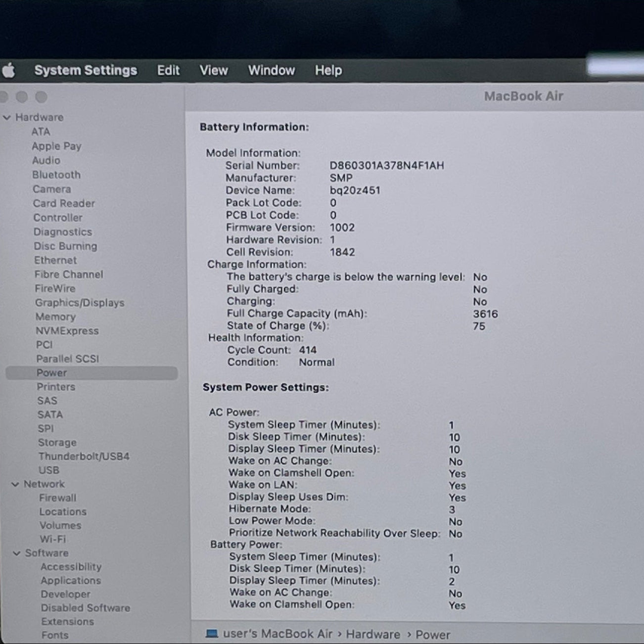Select Card Reader in the sidebar
The width and height of the screenshot is (644, 644).
click(x=64, y=203)
